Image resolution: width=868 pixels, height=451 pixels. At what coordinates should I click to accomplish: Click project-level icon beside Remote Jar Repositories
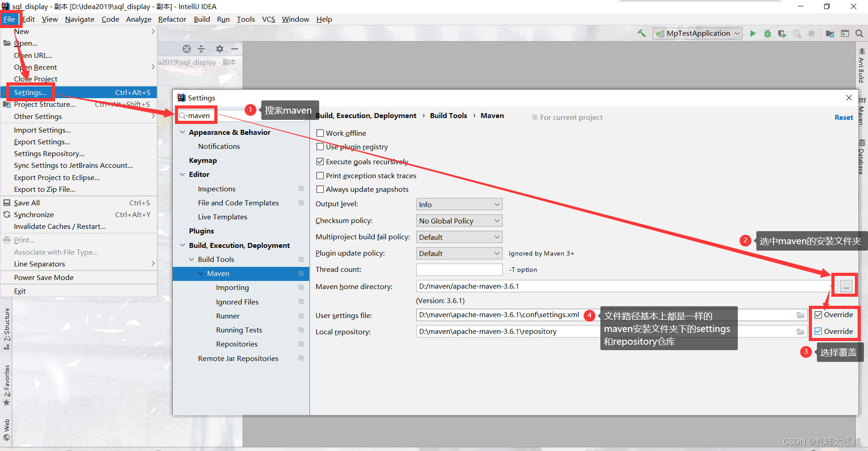[x=301, y=358]
